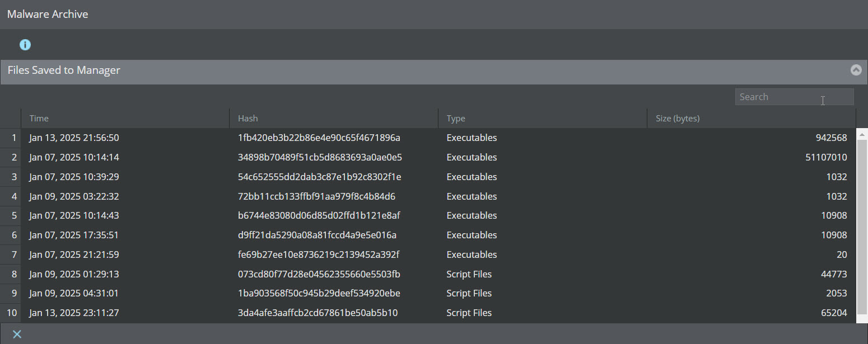Click size 10908 in row 6

(x=834, y=235)
